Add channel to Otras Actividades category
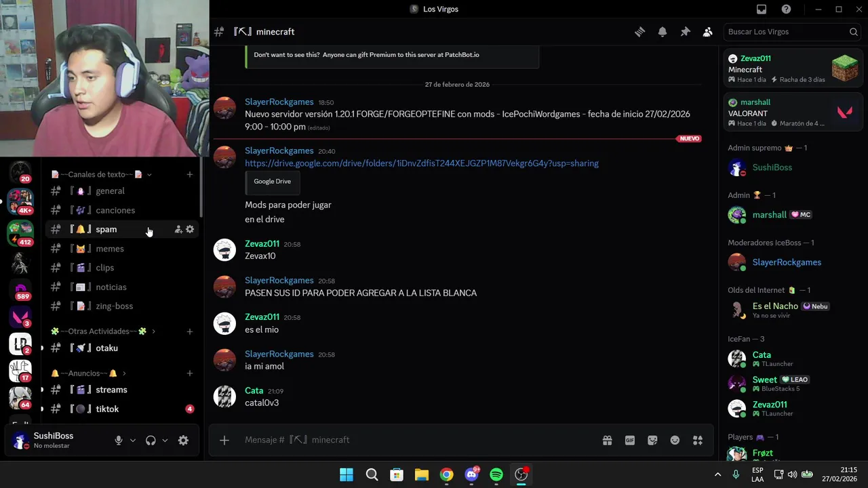Viewport: 868px width, 488px height. 190,331
